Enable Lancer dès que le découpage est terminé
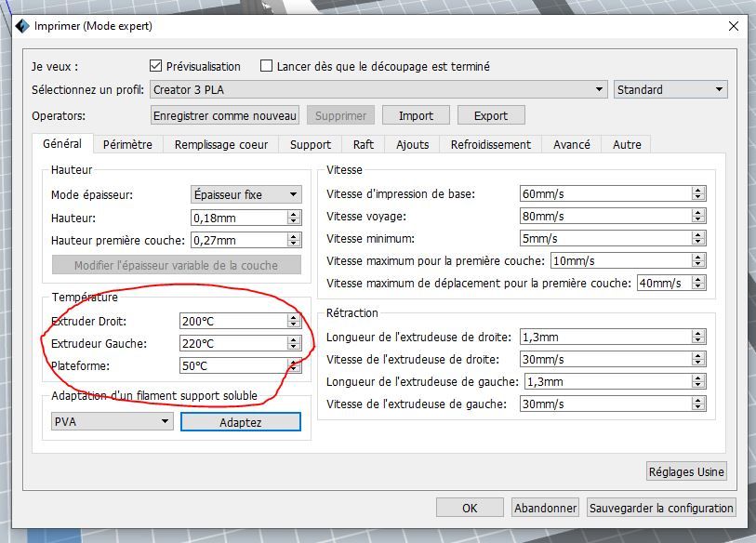This screenshot has width=756, height=543. point(266,66)
